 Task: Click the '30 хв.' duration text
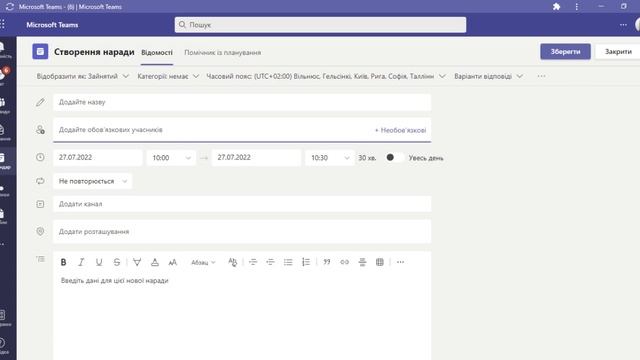367,158
